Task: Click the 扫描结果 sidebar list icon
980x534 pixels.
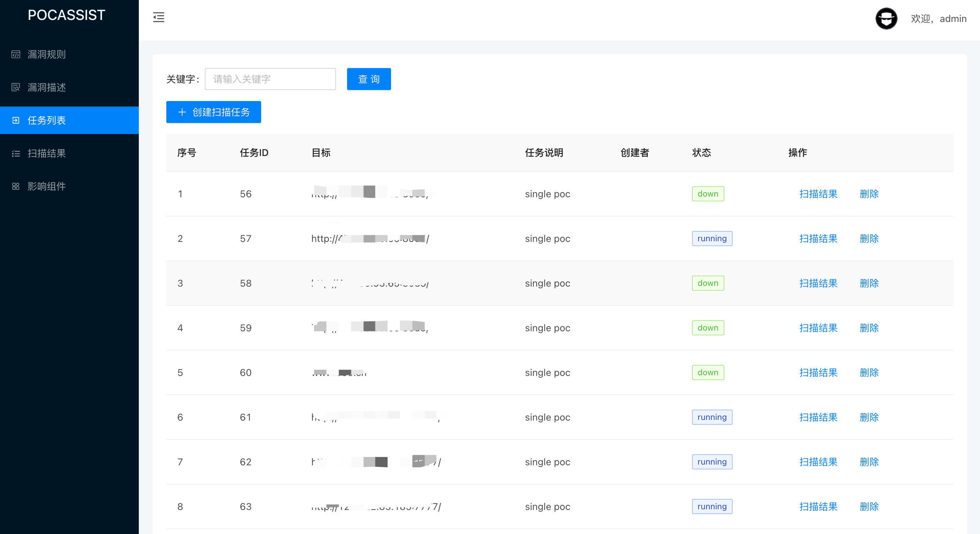Action: tap(15, 153)
